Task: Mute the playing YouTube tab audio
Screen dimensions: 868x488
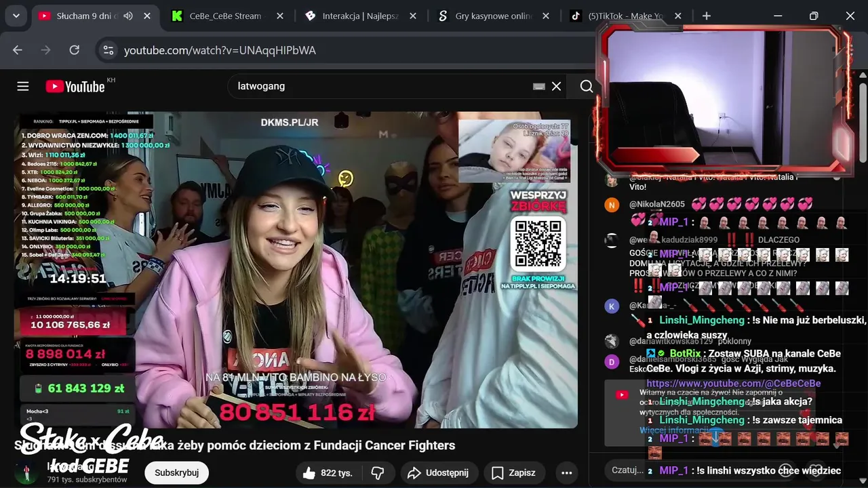Action: click(127, 16)
